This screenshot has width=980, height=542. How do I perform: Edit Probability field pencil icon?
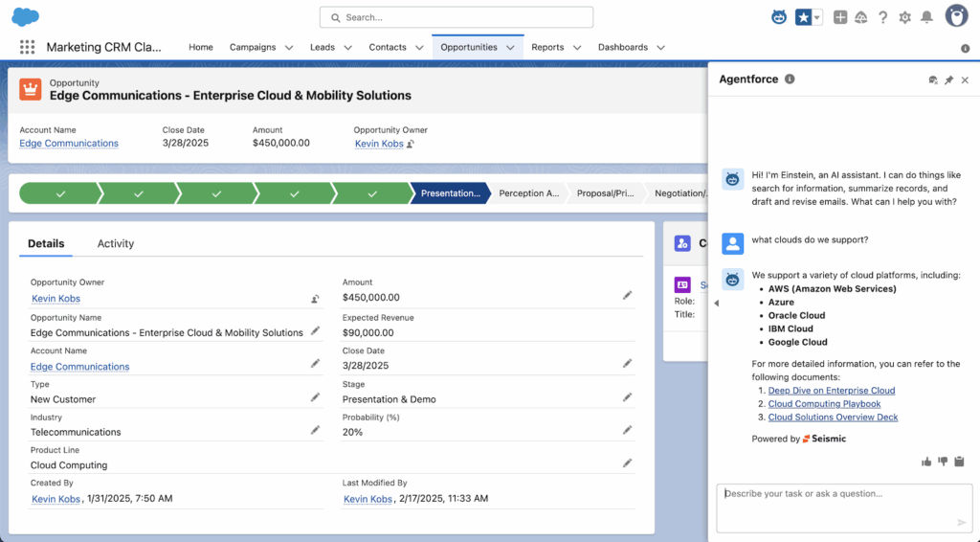pyautogui.click(x=627, y=429)
